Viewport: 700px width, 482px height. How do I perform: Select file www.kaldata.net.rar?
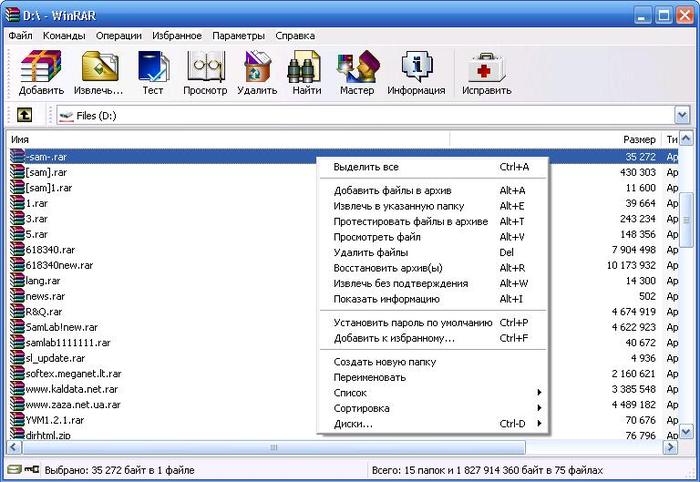pos(72,389)
